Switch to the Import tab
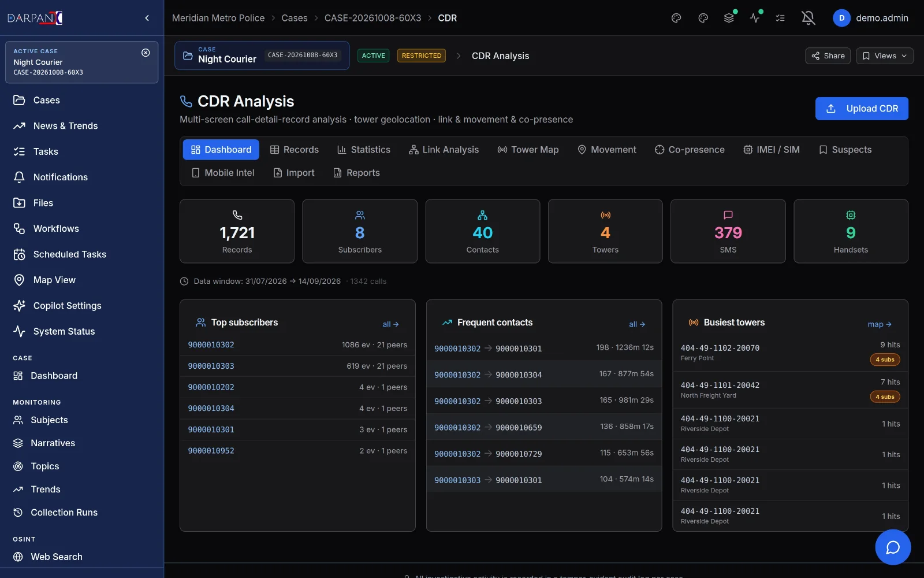This screenshot has width=924, height=578. [294, 173]
